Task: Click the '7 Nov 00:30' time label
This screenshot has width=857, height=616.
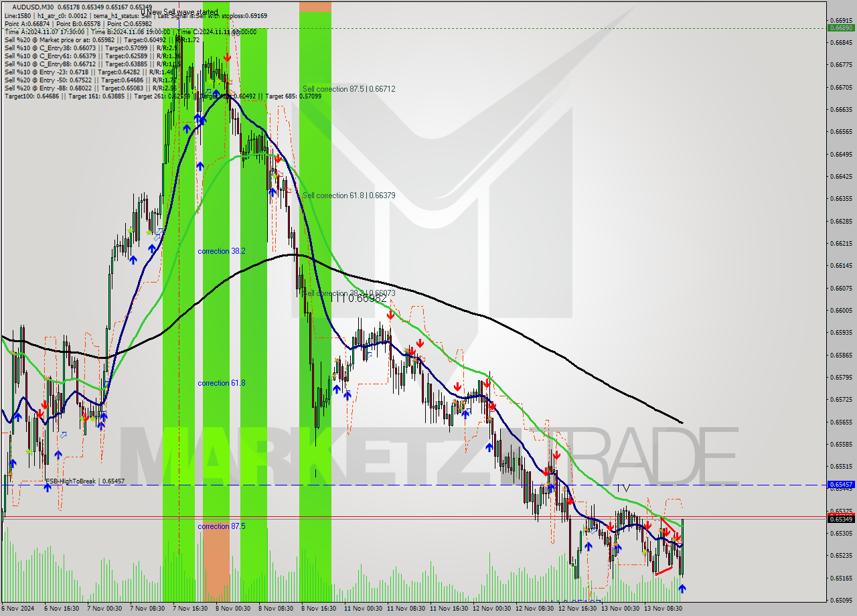Action: [x=103, y=609]
